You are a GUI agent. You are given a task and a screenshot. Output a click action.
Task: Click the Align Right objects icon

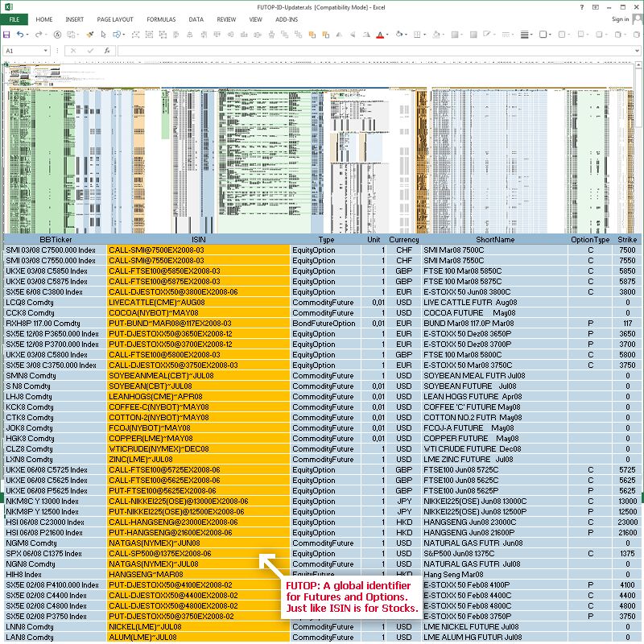[204, 35]
